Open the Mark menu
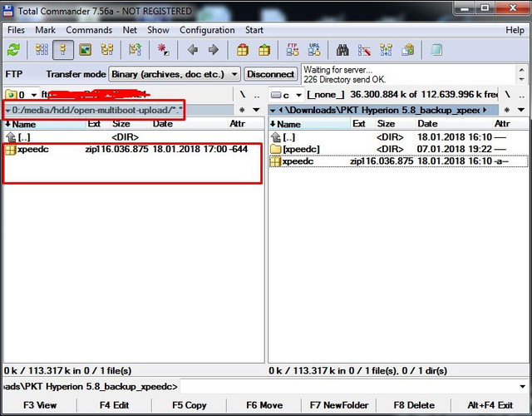 [x=45, y=30]
